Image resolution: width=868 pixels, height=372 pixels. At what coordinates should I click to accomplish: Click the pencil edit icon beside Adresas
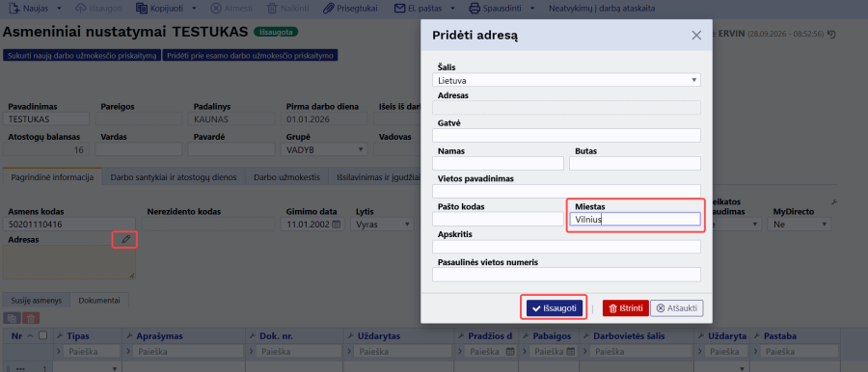(x=125, y=239)
